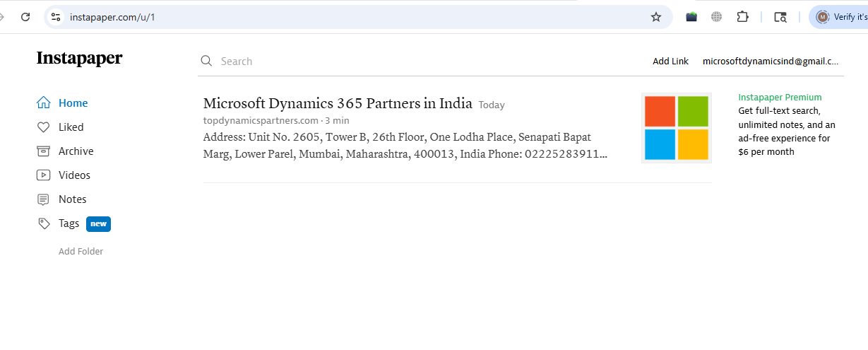Click the article address summary text
The image size is (868, 350).
click(x=405, y=145)
